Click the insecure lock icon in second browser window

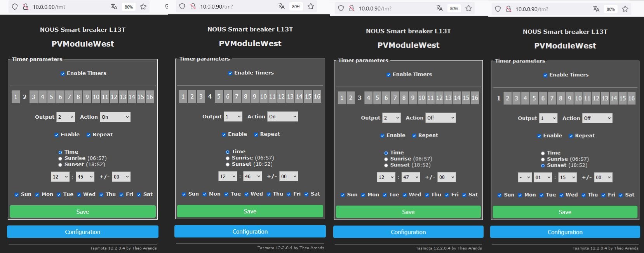(193, 6)
